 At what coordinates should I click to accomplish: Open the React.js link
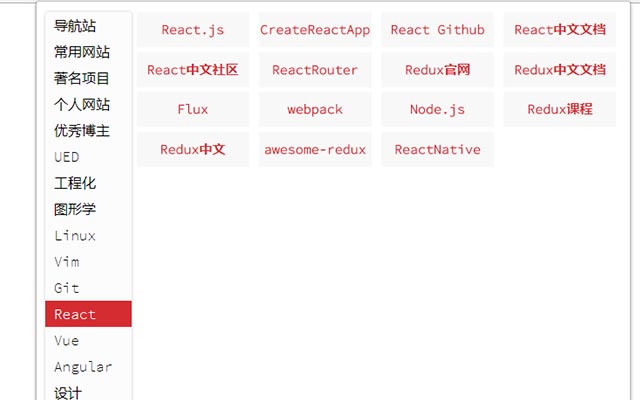(x=193, y=29)
